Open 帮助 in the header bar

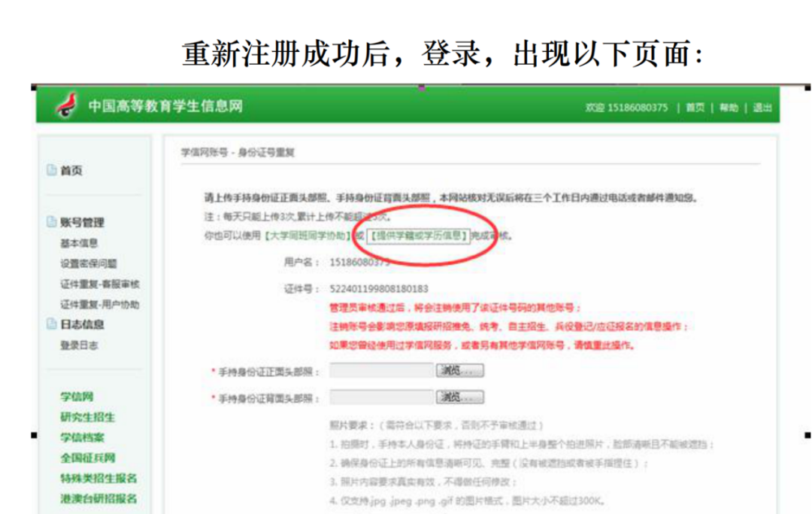tap(729, 108)
